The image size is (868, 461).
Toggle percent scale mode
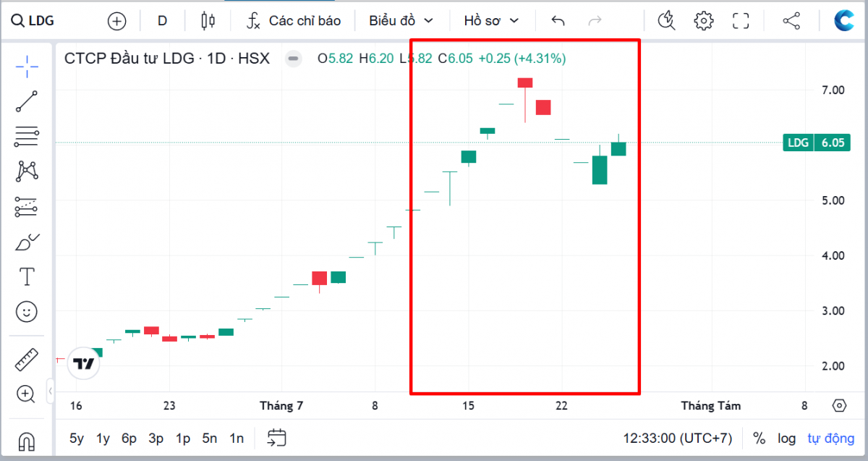(x=759, y=438)
